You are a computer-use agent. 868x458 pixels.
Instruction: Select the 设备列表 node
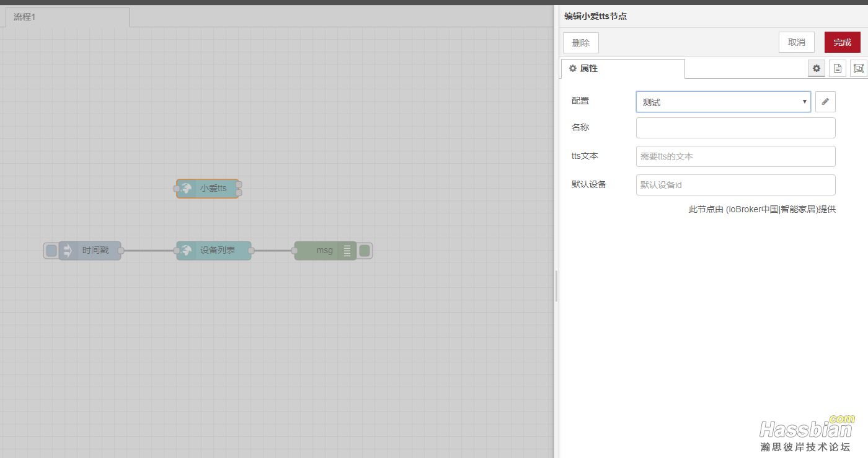click(214, 251)
